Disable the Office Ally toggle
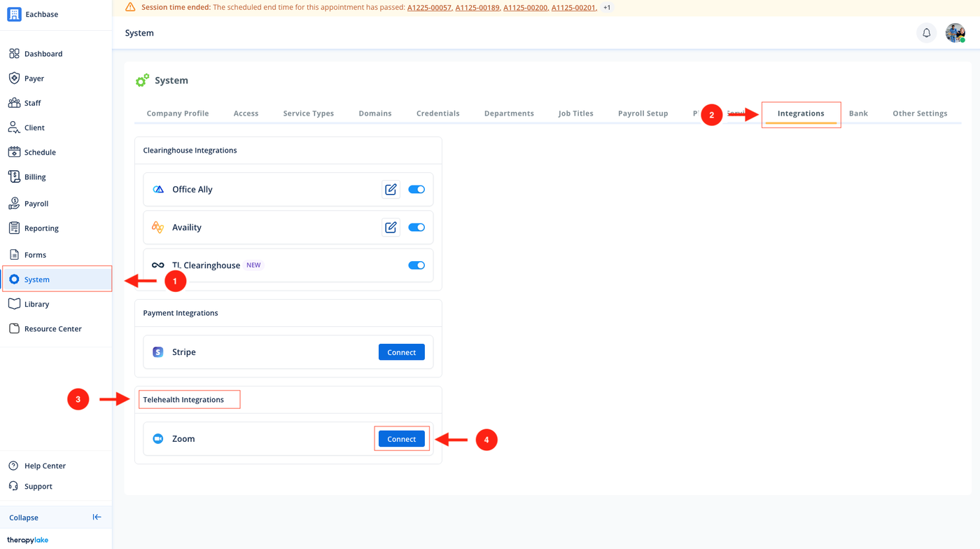The image size is (980, 549). tap(416, 189)
